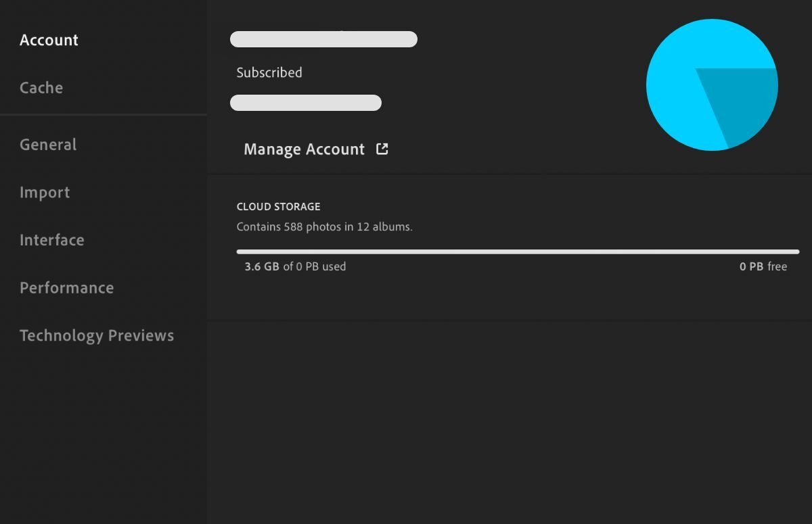This screenshot has height=524, width=812.
Task: Click the redacted bar below Subscribed
Action: [x=306, y=103]
